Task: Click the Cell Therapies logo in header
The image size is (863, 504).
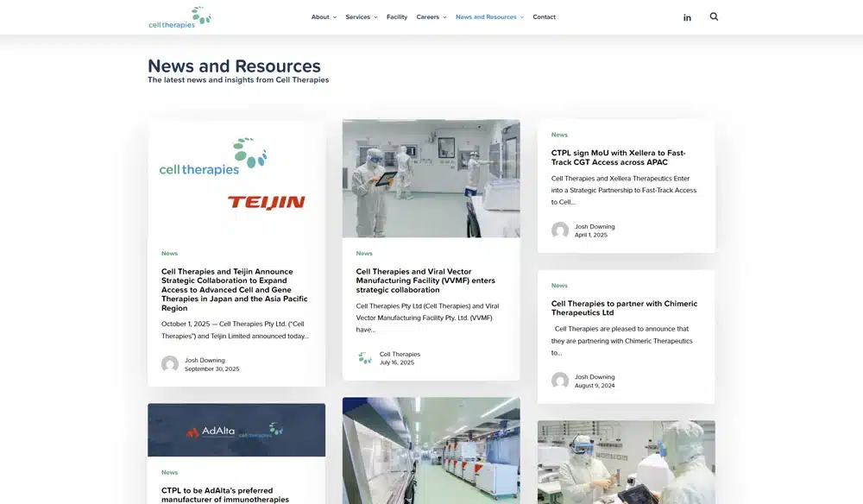Action: 180,18
